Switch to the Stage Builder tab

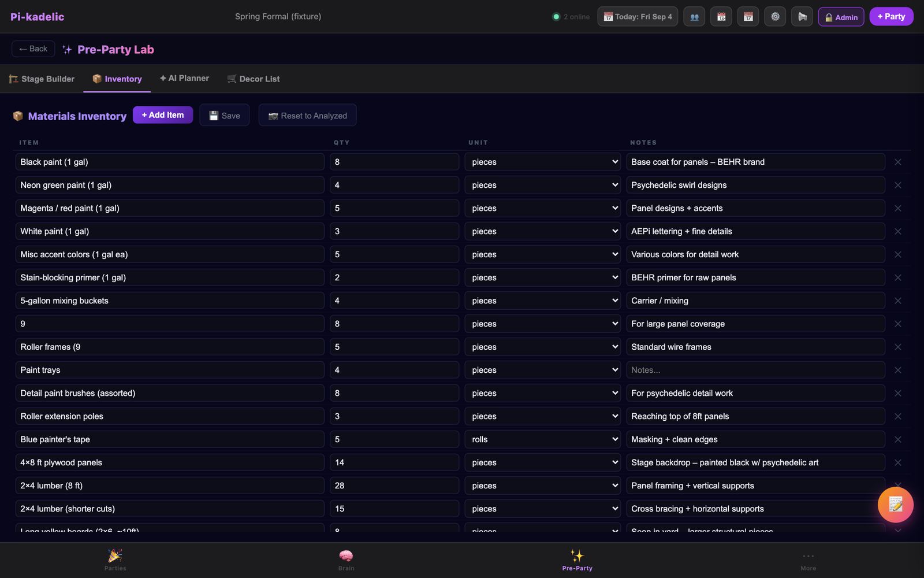tap(42, 79)
